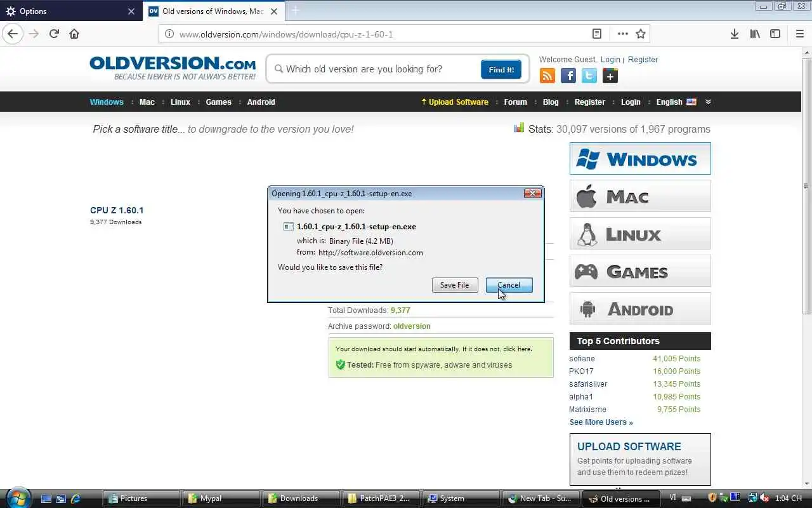Image resolution: width=812 pixels, height=508 pixels.
Task: Open the library icon in toolbar
Action: [x=755, y=34]
